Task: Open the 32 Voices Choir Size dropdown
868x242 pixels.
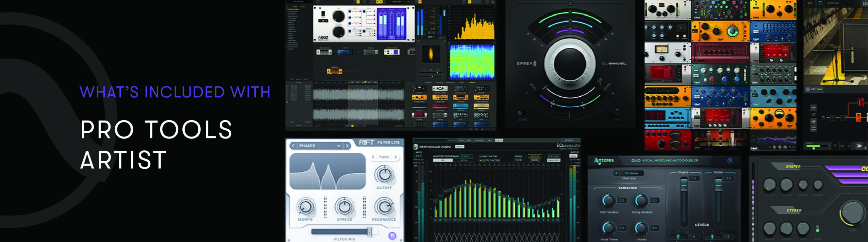Action: pyautogui.click(x=629, y=173)
